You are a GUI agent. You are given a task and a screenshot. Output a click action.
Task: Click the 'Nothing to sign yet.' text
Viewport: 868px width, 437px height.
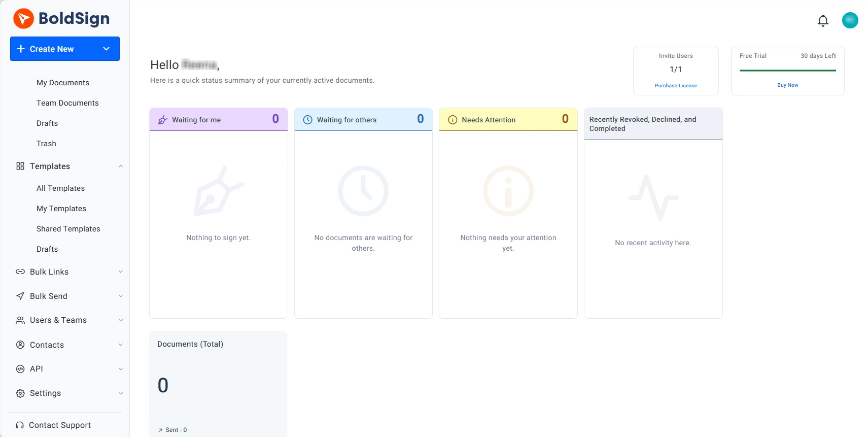pyautogui.click(x=219, y=238)
